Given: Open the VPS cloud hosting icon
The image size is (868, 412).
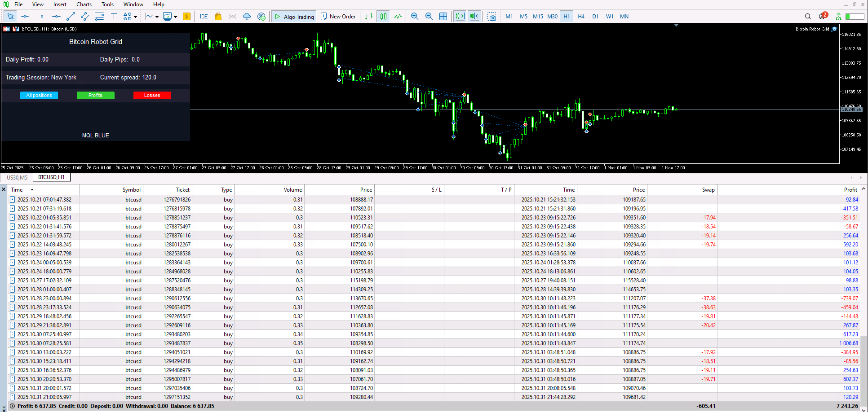Looking at the screenshot, I should click(x=247, y=17).
